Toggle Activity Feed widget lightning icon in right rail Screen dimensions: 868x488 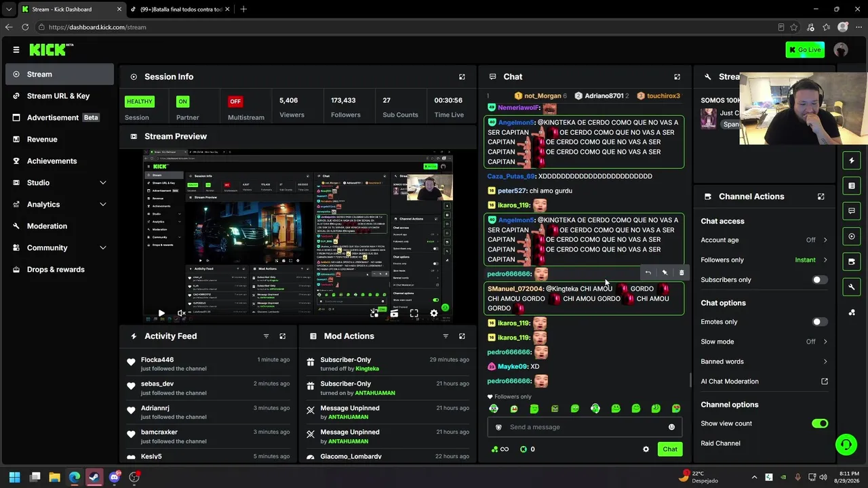click(852, 161)
